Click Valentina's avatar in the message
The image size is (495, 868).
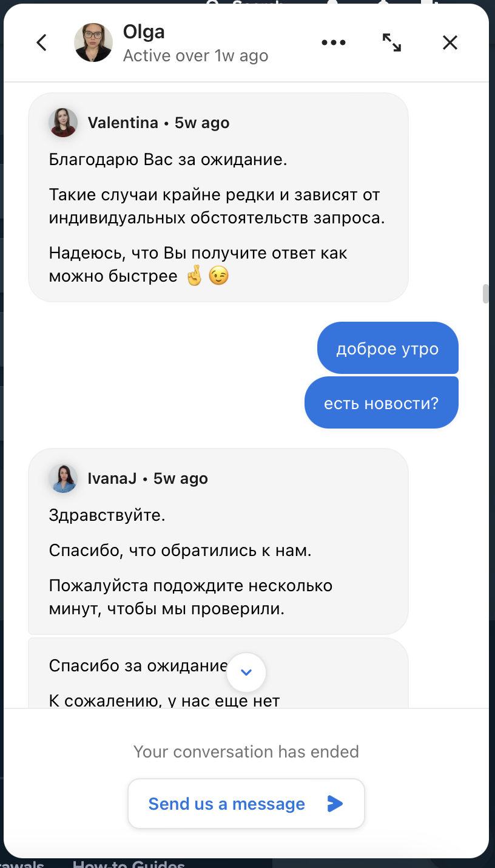coord(63,123)
